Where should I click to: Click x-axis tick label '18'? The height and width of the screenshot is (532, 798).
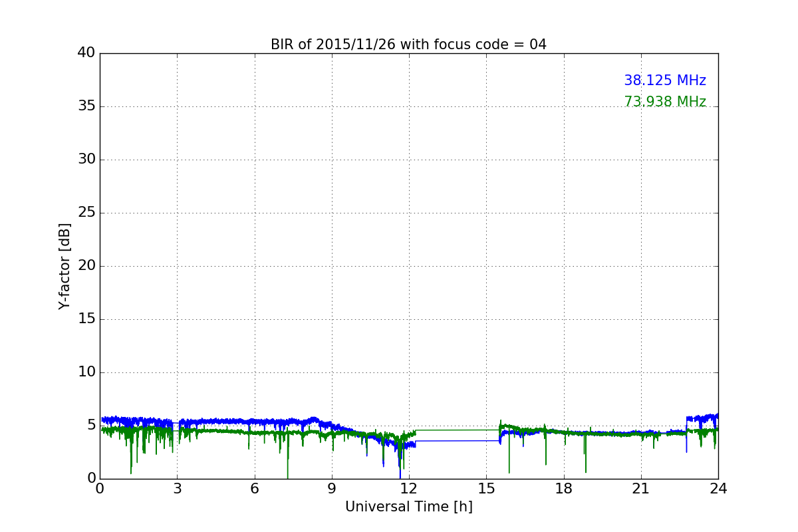[x=564, y=489]
